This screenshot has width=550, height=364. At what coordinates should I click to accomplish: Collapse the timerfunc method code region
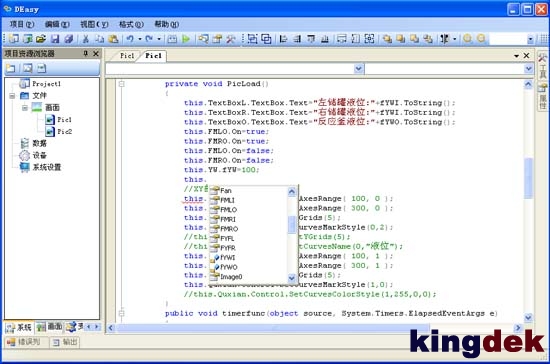[x=121, y=313]
